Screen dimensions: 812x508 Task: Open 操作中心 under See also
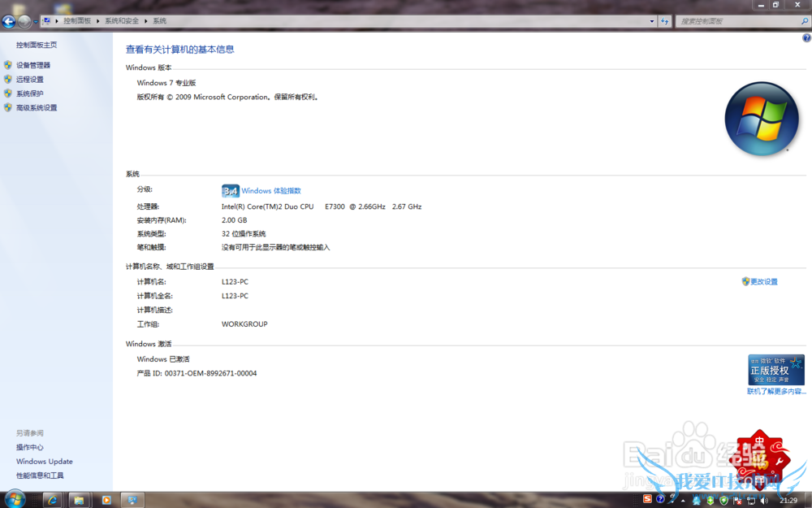29,447
